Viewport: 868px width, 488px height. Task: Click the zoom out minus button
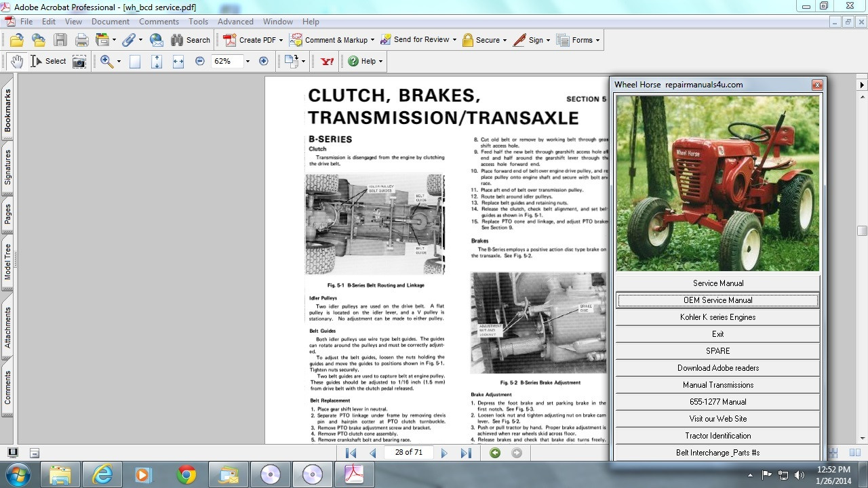200,61
